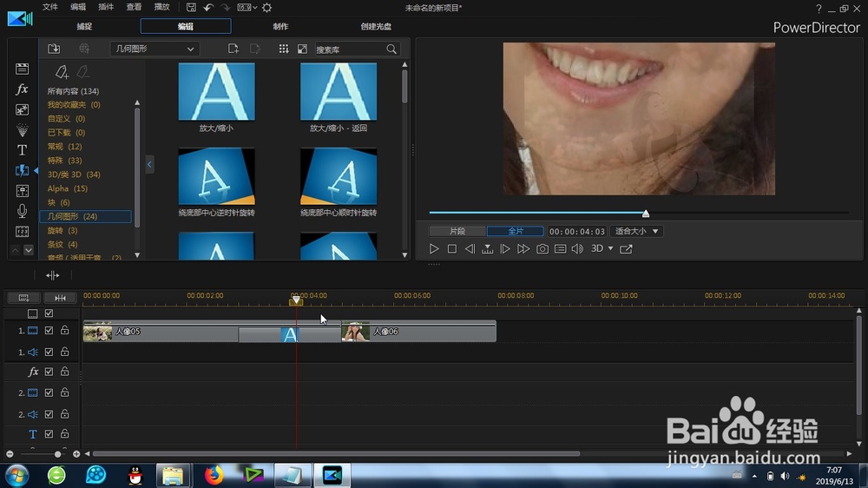This screenshot has height=488, width=868.
Task: Open the 文件 menu
Action: (49, 7)
